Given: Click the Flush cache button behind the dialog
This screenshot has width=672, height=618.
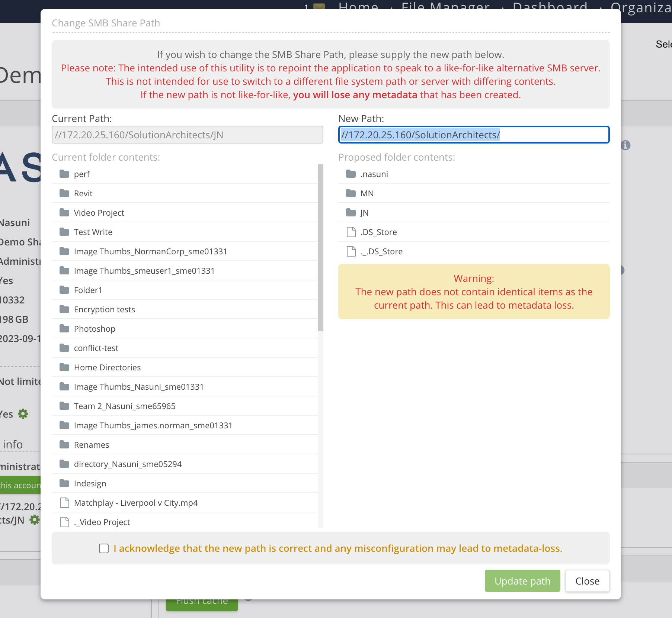Looking at the screenshot, I should 202,605.
